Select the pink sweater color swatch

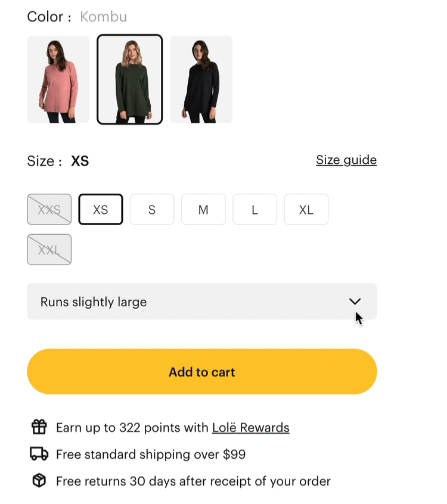click(58, 79)
